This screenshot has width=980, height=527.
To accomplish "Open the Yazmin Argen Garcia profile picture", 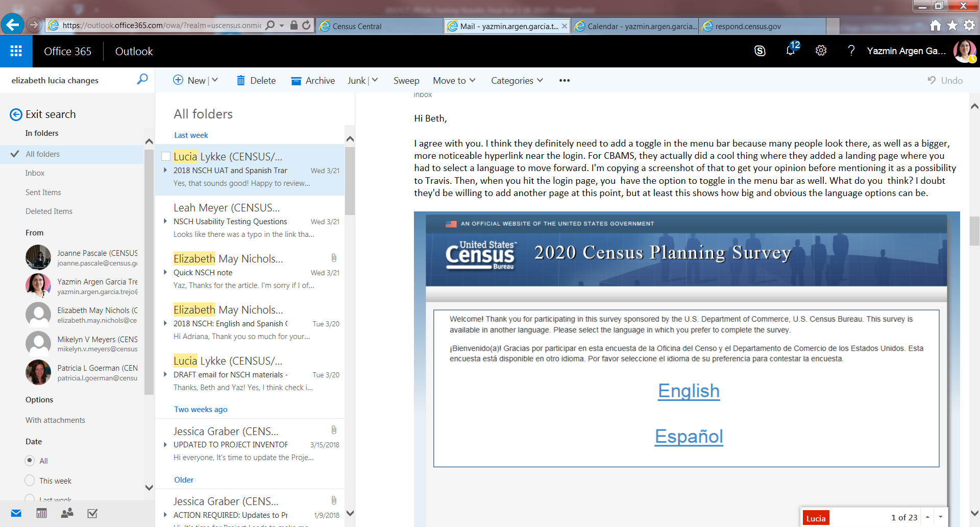I will [965, 51].
